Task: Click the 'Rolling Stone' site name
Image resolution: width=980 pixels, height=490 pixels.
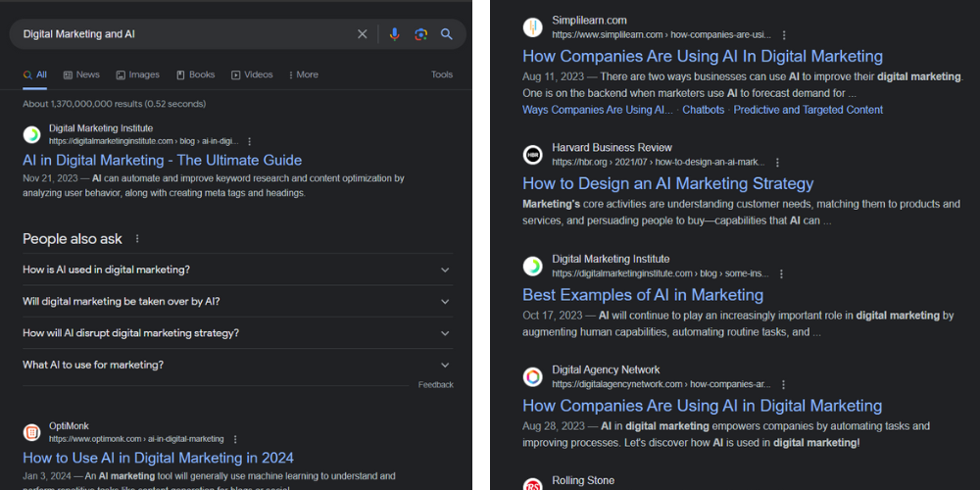Action: [583, 480]
